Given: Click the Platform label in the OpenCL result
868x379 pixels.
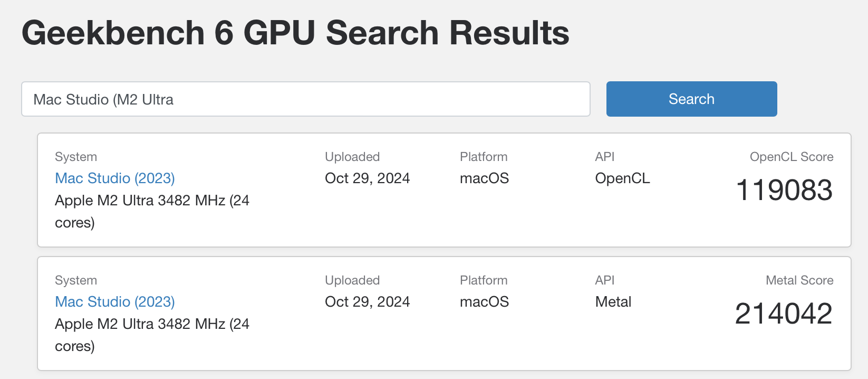Looking at the screenshot, I should [484, 157].
